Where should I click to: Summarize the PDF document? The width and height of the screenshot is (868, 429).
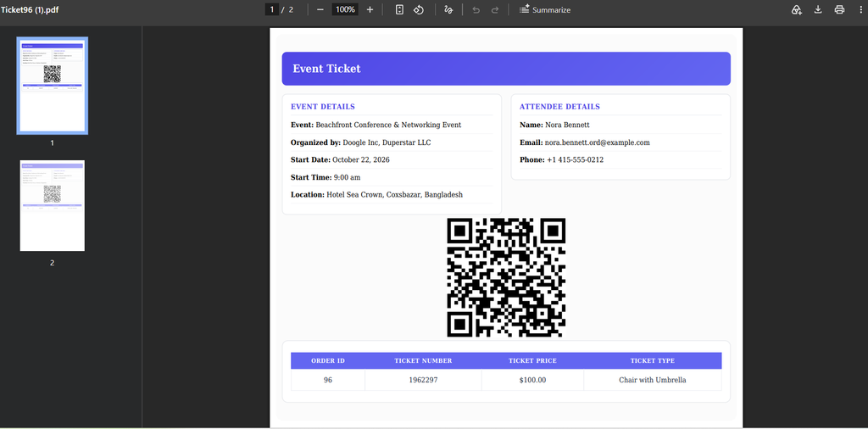coord(545,9)
